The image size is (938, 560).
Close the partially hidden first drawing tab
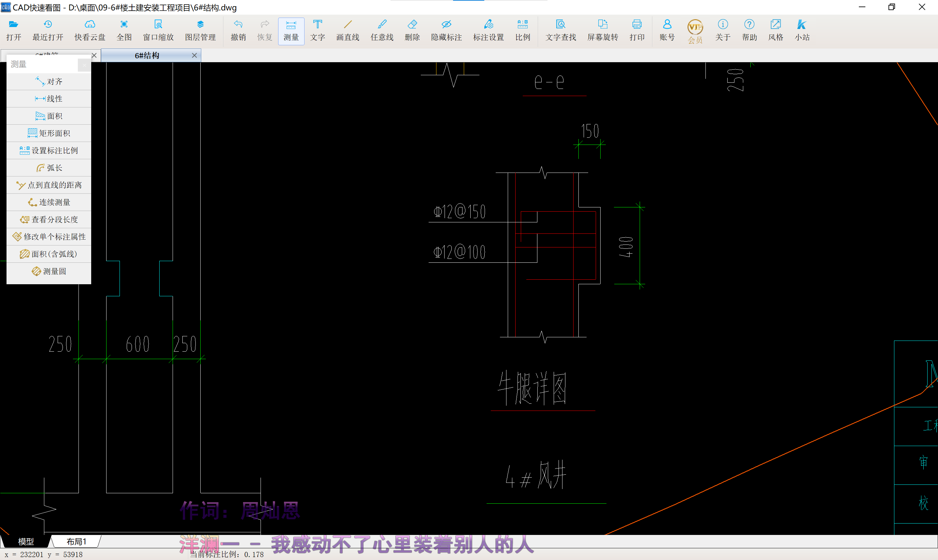[94, 55]
